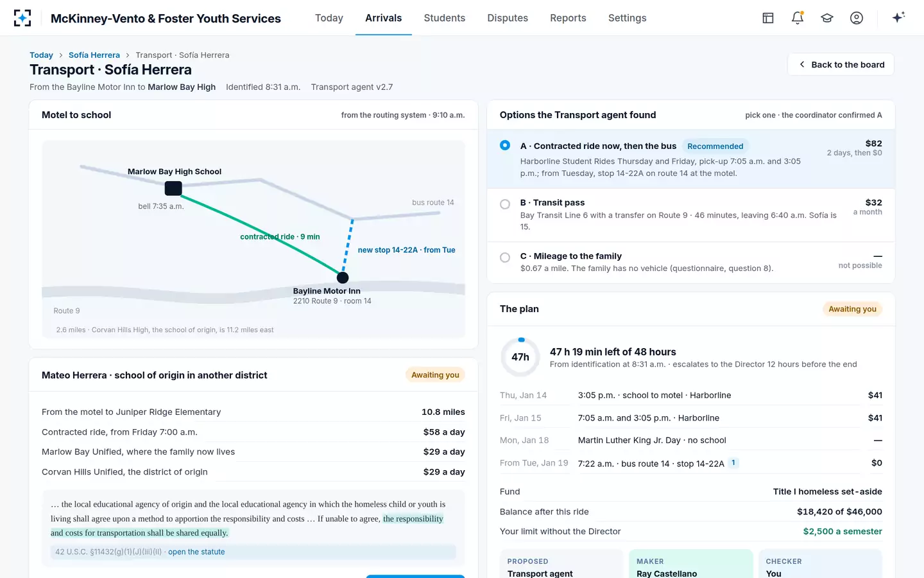Screen dimensions: 924x578
Task: Select option C Mileage to the family
Action: (x=505, y=258)
